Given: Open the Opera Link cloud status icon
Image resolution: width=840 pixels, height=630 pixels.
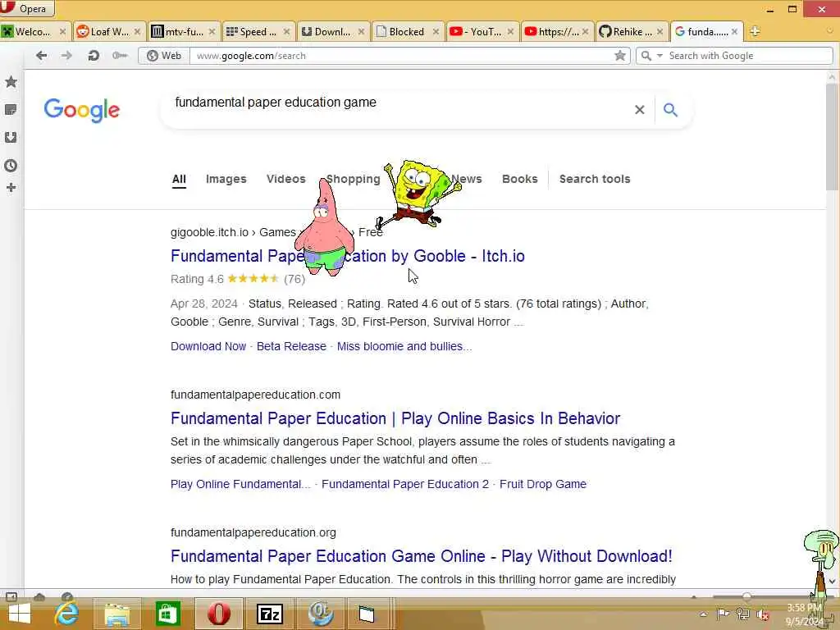Looking at the screenshot, I should pos(39,596).
